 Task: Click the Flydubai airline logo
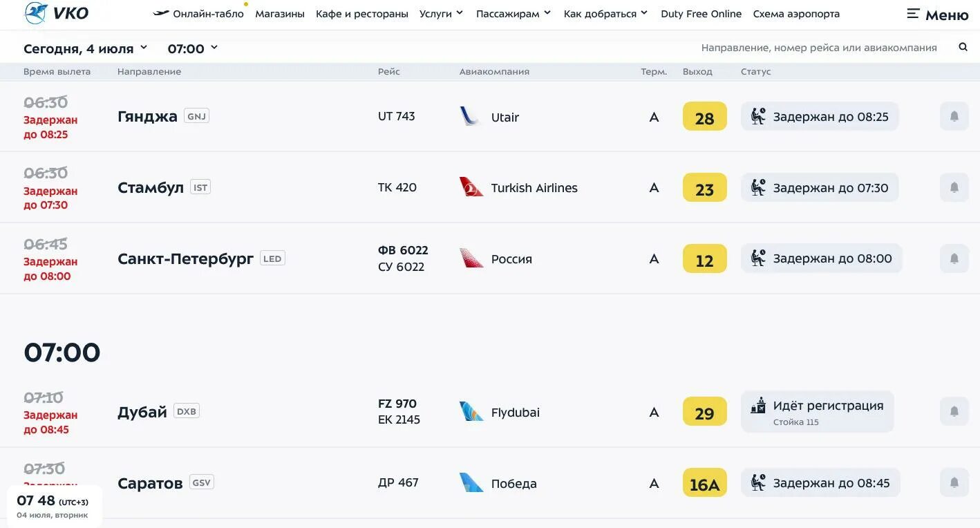click(x=471, y=412)
